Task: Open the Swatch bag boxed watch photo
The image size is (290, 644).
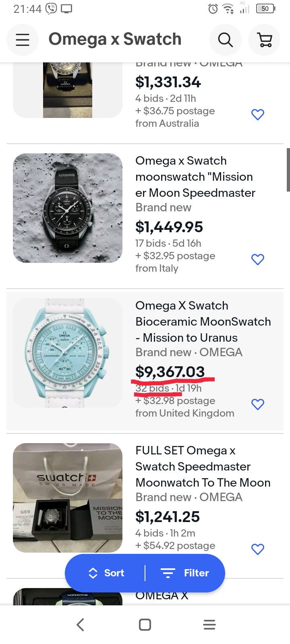Action: pyautogui.click(x=68, y=498)
